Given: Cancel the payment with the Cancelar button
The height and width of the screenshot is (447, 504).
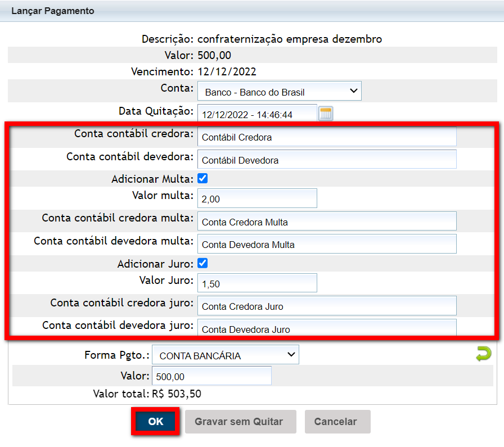Looking at the screenshot, I should 337,422.
